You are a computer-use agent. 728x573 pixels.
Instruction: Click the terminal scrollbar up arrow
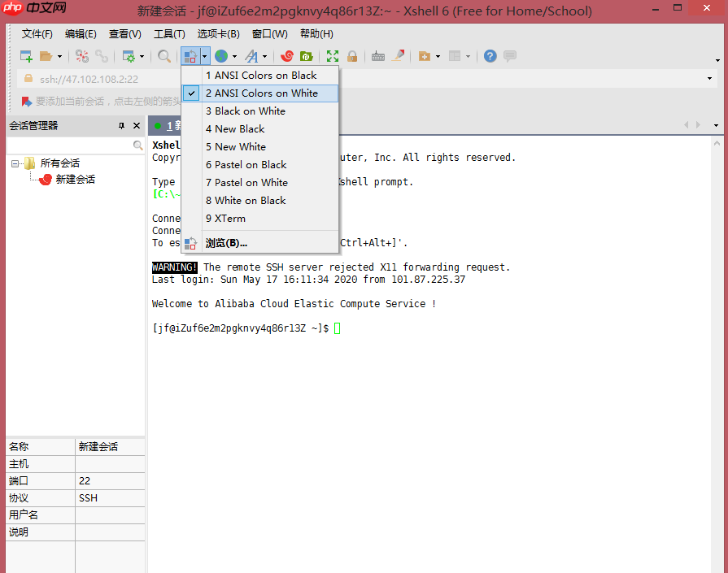(x=717, y=143)
